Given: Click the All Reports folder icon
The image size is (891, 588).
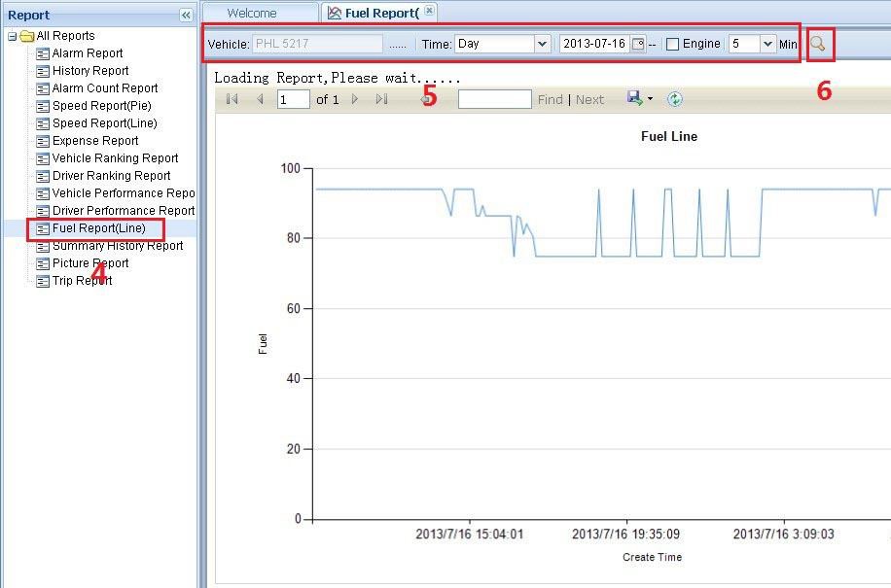Looking at the screenshot, I should [x=26, y=36].
